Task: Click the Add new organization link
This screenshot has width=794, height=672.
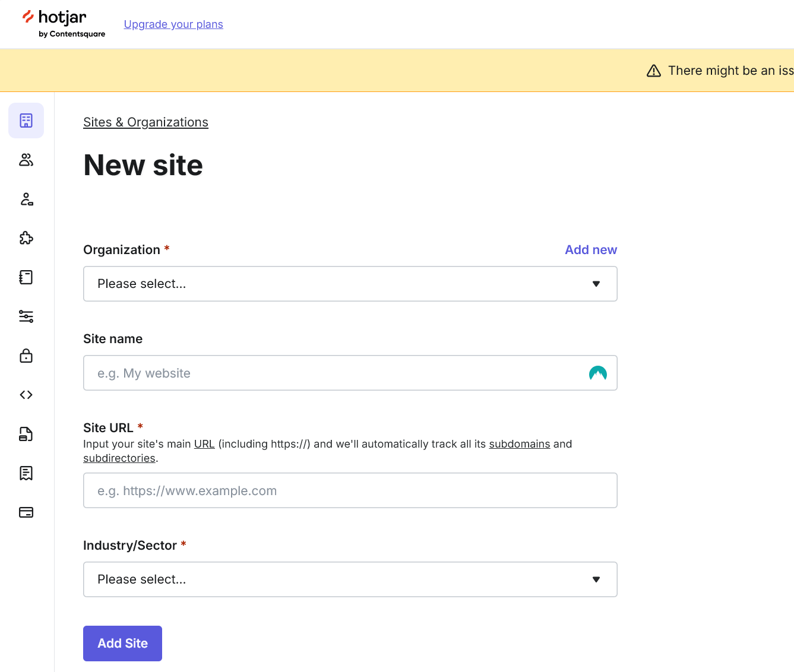Action: [591, 250]
